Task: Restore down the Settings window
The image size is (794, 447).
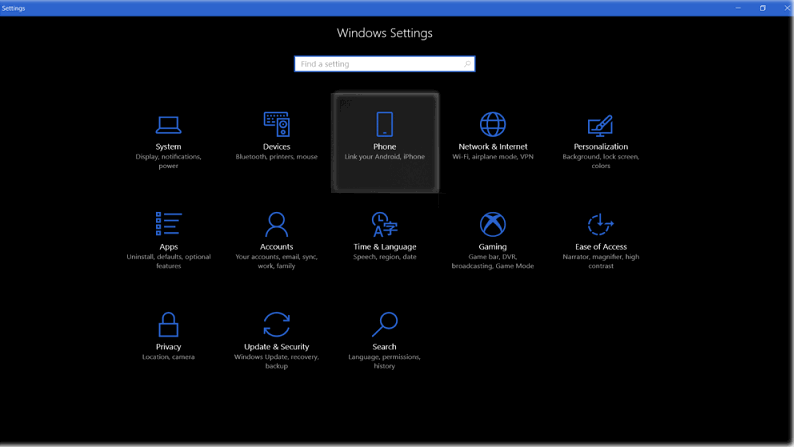Action: 763,8
